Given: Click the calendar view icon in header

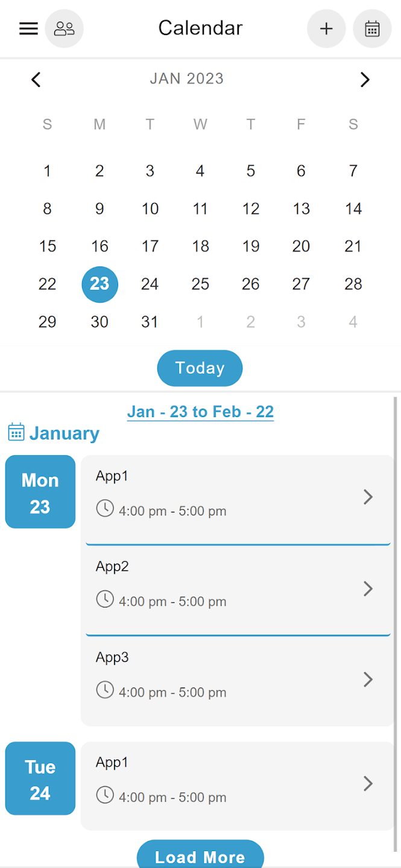Looking at the screenshot, I should pyautogui.click(x=372, y=28).
